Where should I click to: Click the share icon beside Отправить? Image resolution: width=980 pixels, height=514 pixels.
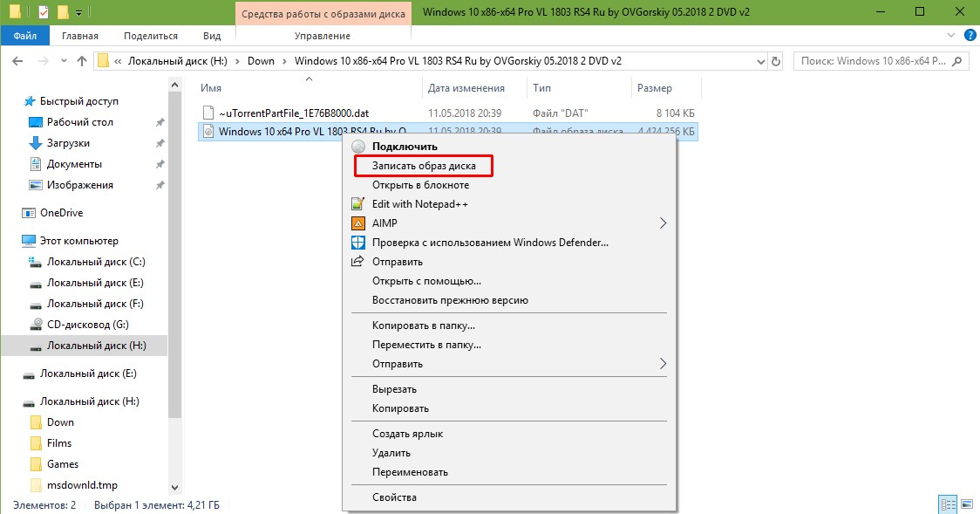pyautogui.click(x=357, y=262)
